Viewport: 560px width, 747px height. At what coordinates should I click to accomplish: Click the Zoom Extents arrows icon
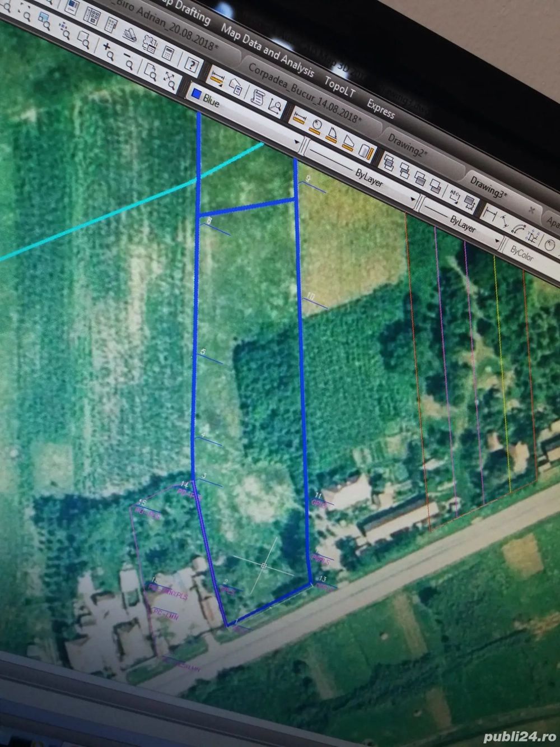point(170,81)
